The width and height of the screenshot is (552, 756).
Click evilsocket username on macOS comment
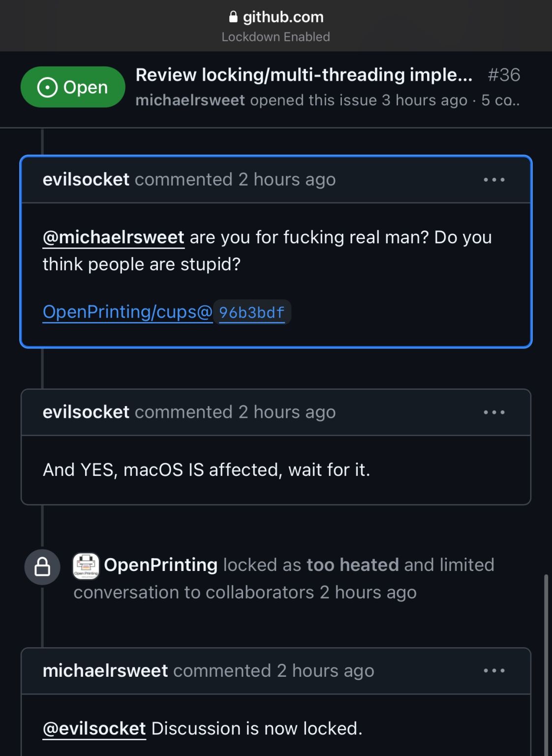[x=86, y=412]
